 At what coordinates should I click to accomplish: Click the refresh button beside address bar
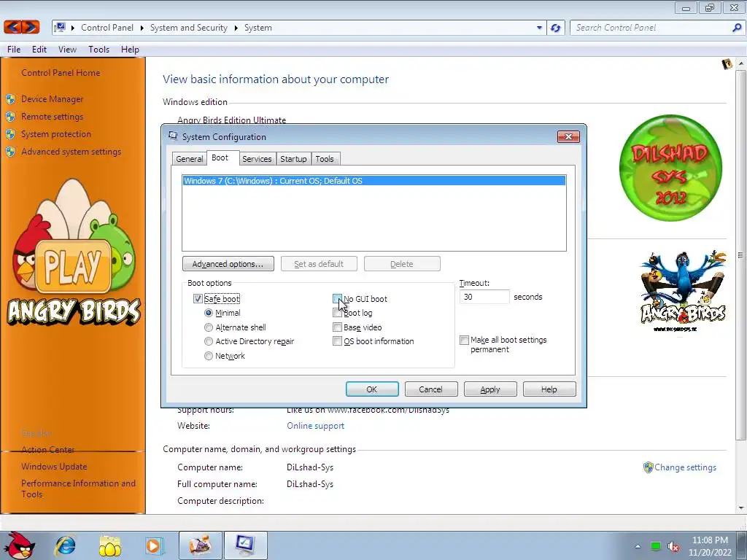(x=555, y=28)
